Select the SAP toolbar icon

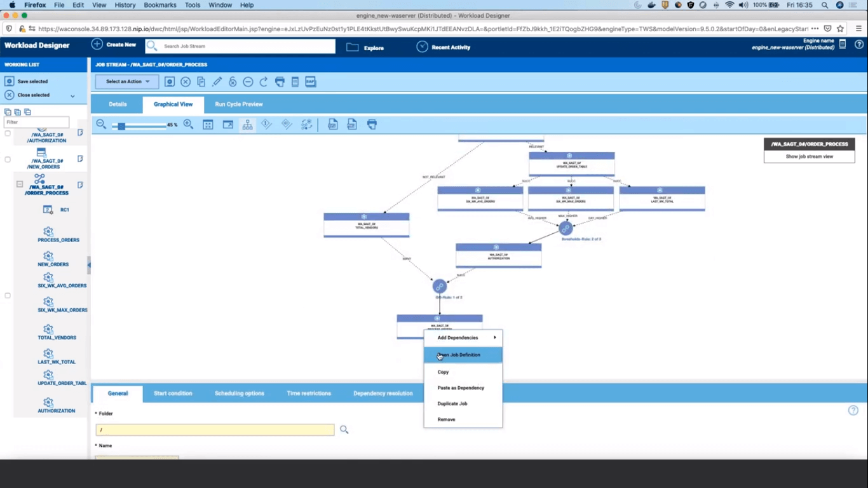point(310,81)
